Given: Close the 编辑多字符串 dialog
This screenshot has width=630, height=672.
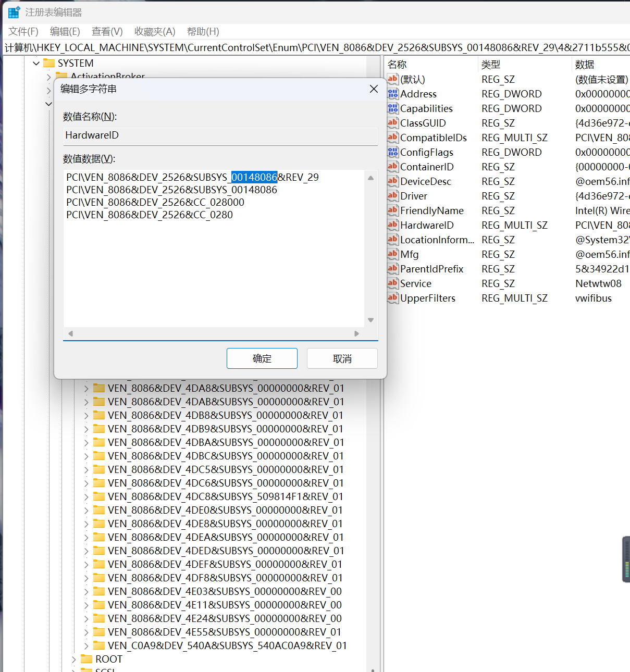Looking at the screenshot, I should (374, 89).
